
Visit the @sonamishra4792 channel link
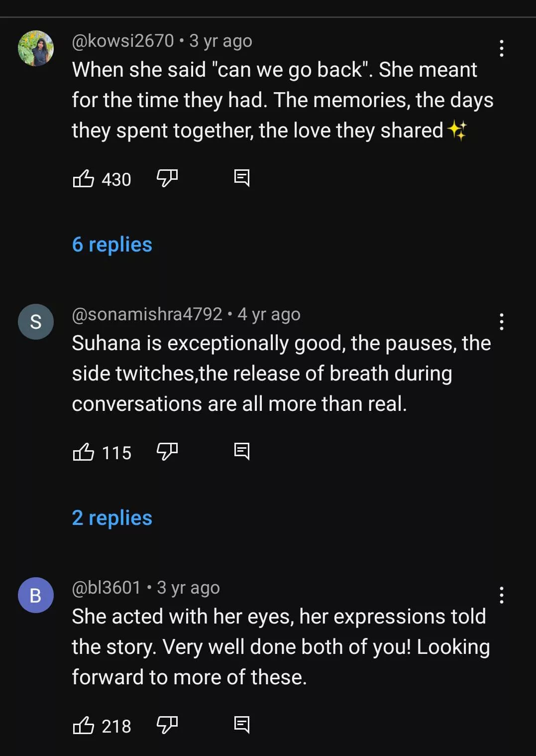pyautogui.click(x=147, y=314)
